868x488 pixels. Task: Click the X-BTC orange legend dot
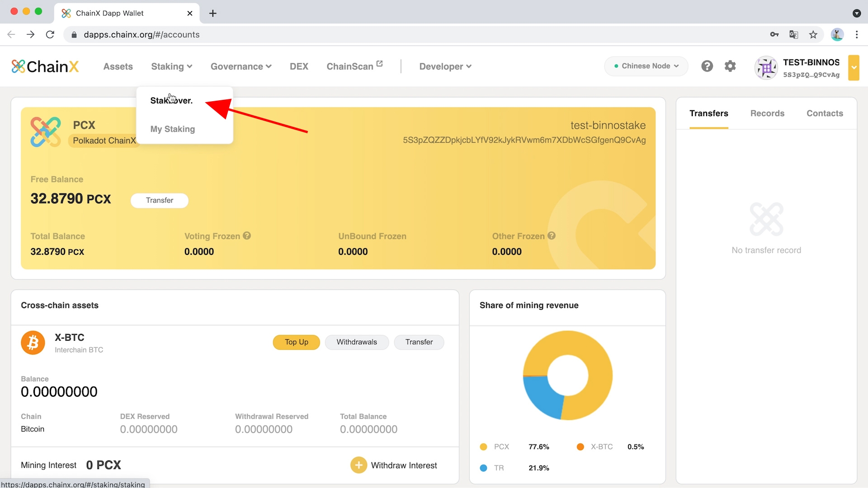580,447
